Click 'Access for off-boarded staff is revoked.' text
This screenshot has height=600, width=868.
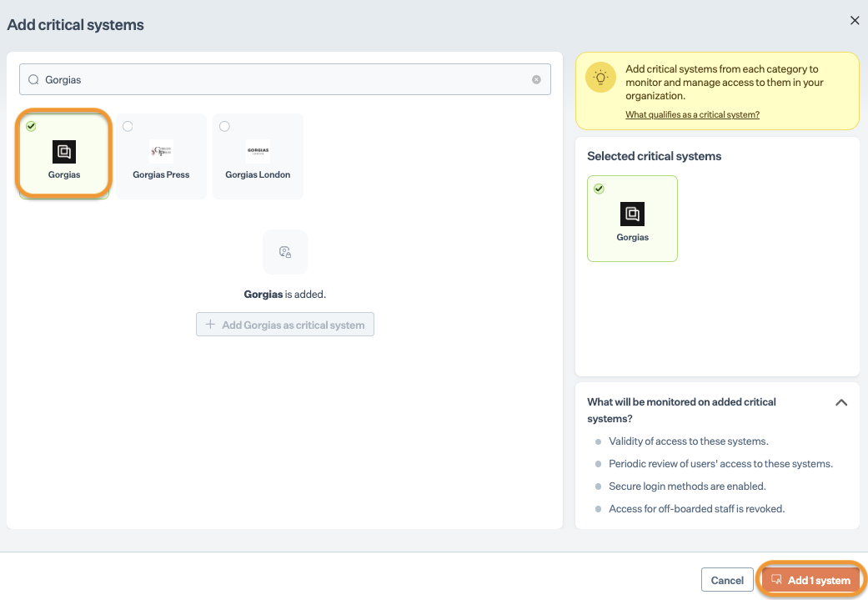point(697,509)
